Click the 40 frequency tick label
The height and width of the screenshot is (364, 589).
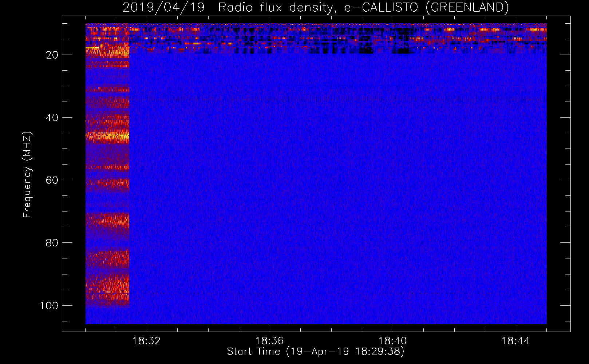pyautogui.click(x=52, y=118)
